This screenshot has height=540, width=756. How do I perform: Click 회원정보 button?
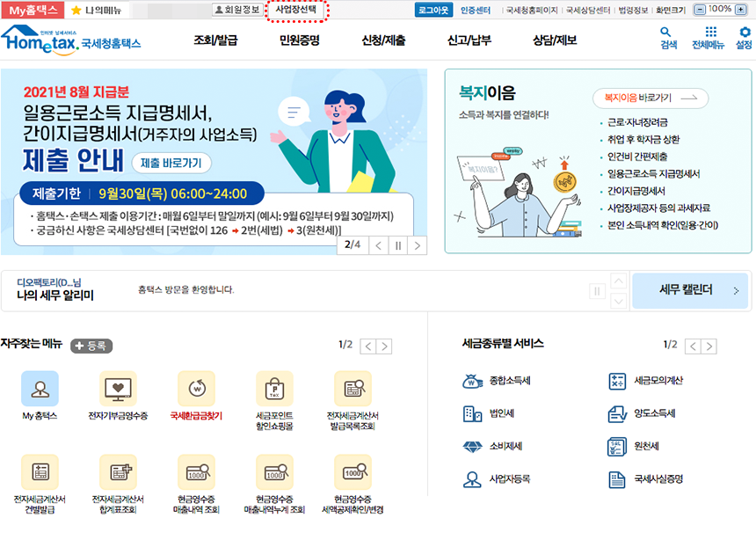(237, 10)
